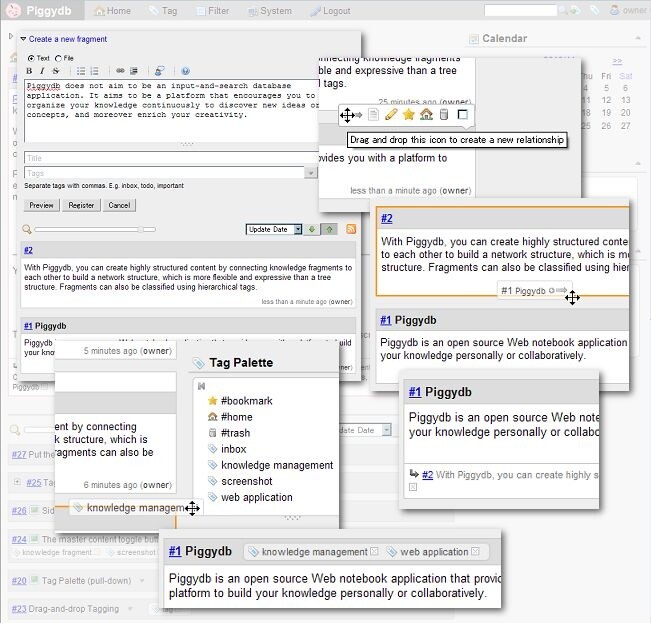Expand arrow beside Drag-and-drop Tagging fragment
The height and width of the screenshot is (623, 651).
point(130,609)
